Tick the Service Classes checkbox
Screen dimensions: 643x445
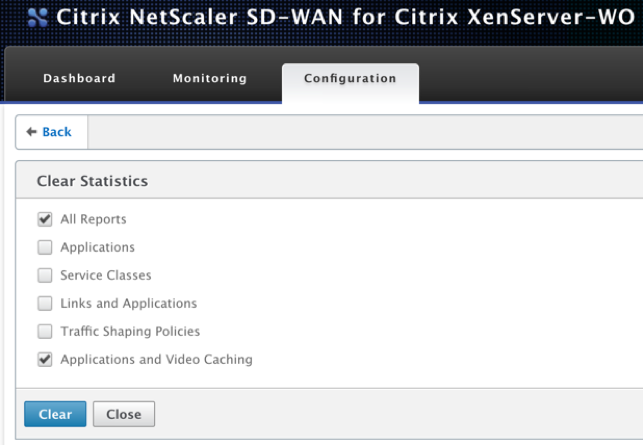(45, 275)
